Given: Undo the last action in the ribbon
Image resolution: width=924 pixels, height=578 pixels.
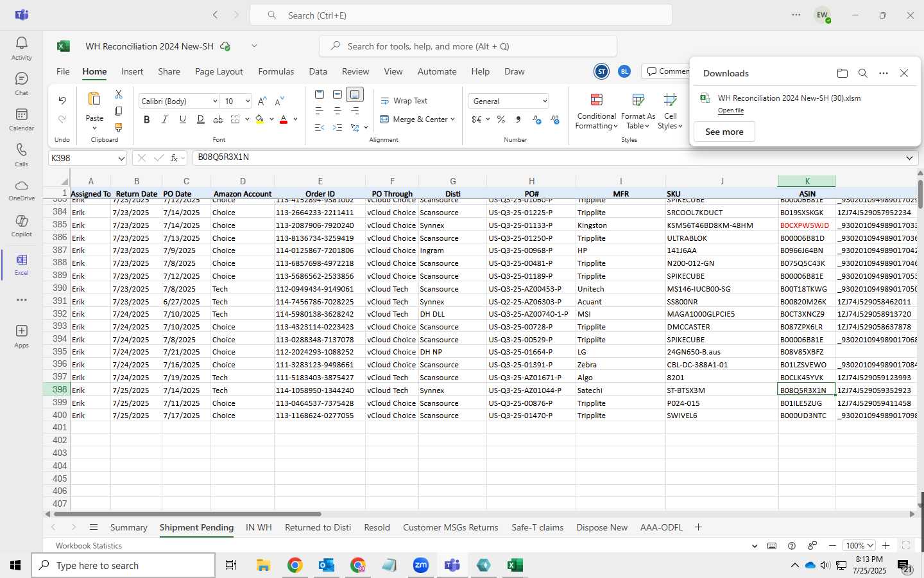Looking at the screenshot, I should [x=62, y=100].
